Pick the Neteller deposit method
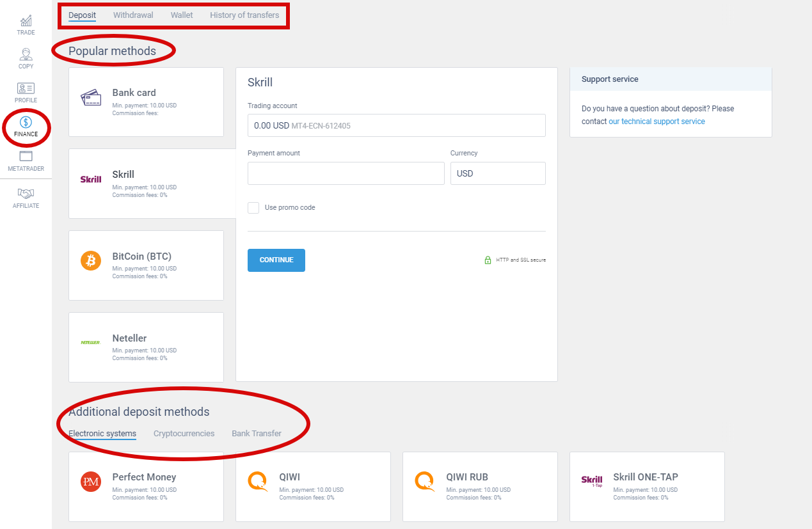 (x=146, y=347)
